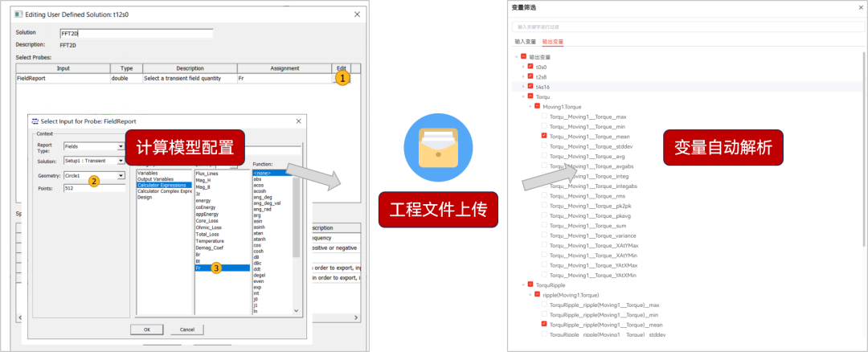Uncheck the t2s8 checkbox
This screenshot has width=868, height=352.
(530, 76)
